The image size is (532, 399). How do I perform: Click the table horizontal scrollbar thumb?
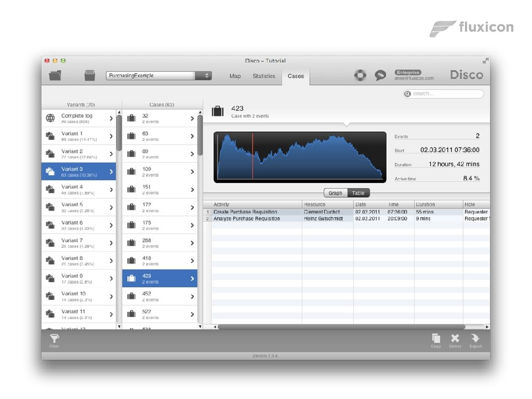tap(341, 327)
